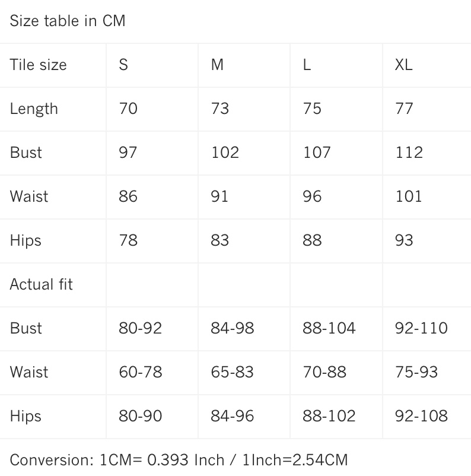
Task: Click the actual fit Bust range 80-92
Action: coord(140,328)
